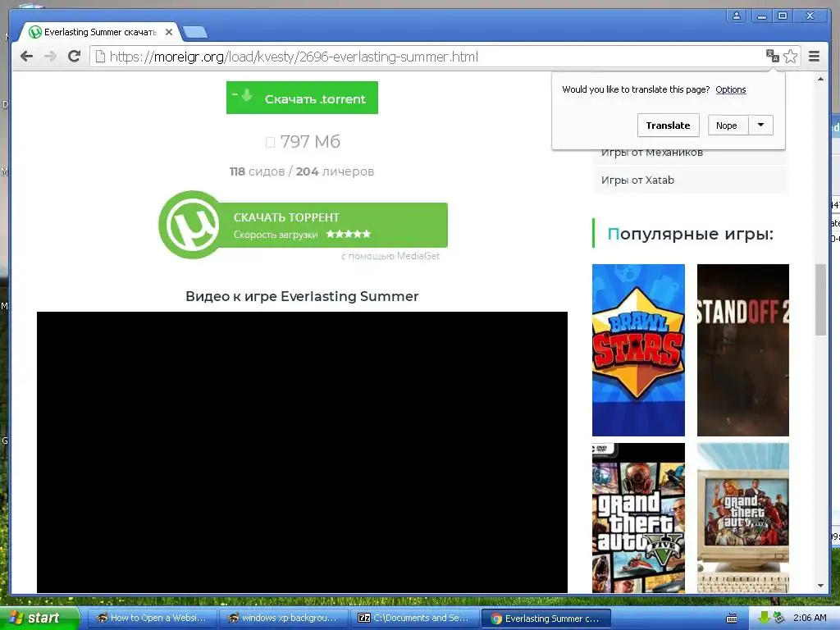The height and width of the screenshot is (630, 840).
Task: Open the Brawl Stars game thumbnail
Action: tap(638, 349)
